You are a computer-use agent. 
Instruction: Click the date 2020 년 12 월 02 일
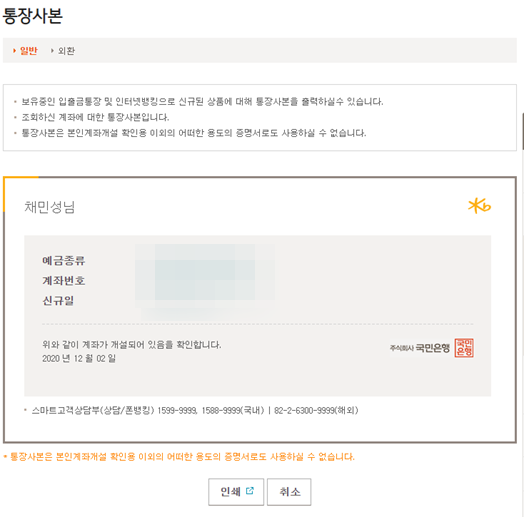[79, 359]
